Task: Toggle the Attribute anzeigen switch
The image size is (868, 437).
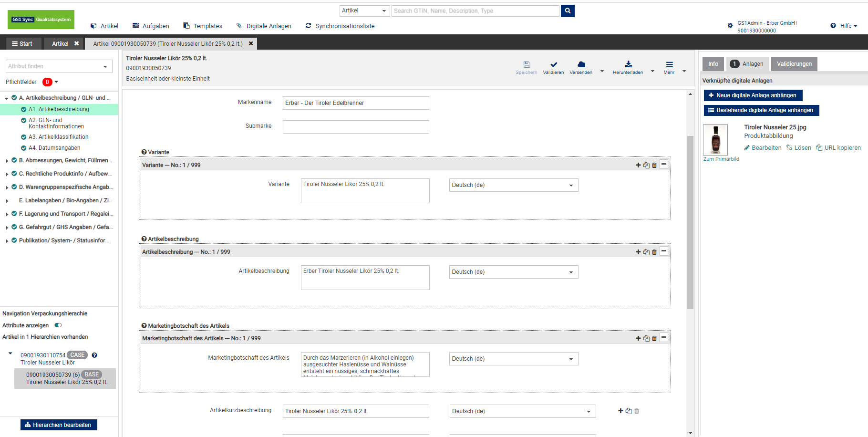Action: coord(58,325)
